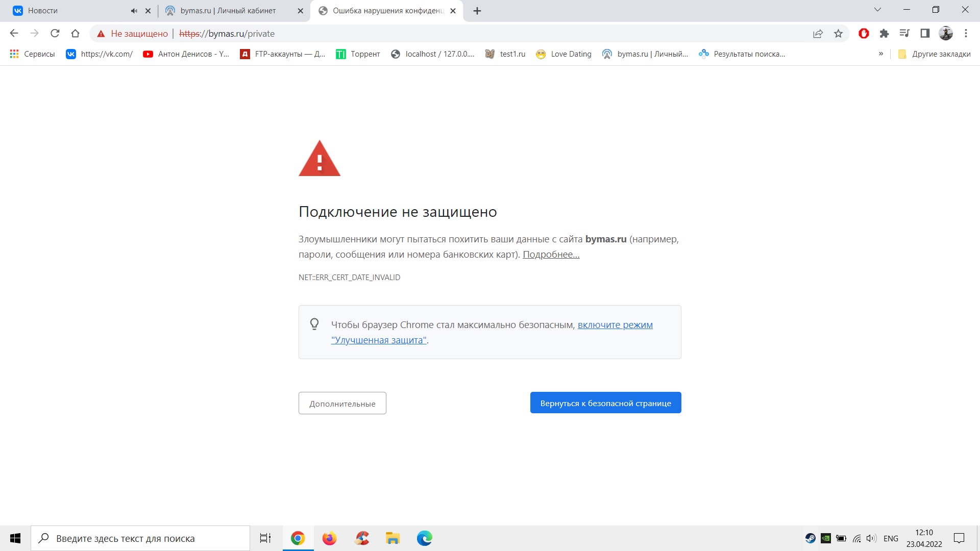Open the tab search dropdown arrow
This screenshot has width=980, height=551.
877,10
